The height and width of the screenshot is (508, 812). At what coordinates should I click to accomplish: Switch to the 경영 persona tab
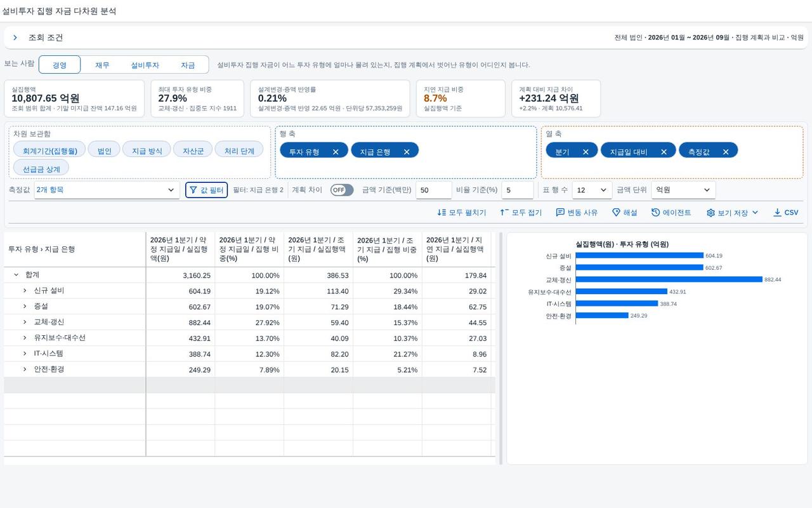pos(60,65)
